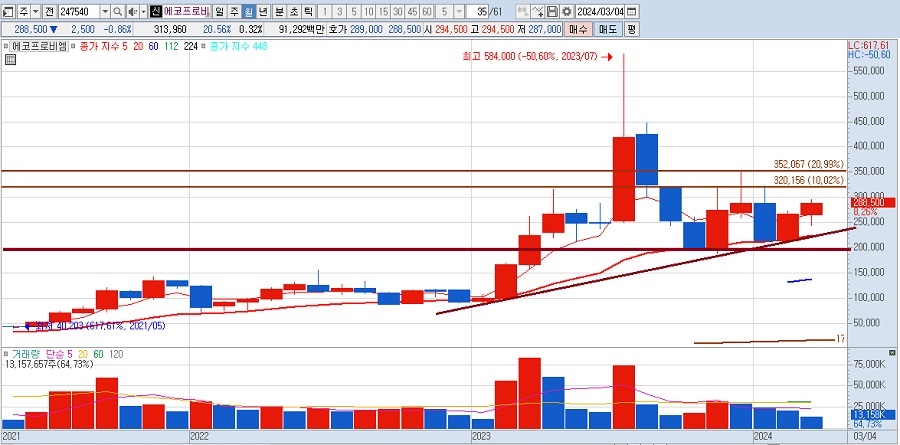Screen dimensions: 900x445
Task: Open dropdown arrow next to speaker icon
Action: click(143, 11)
